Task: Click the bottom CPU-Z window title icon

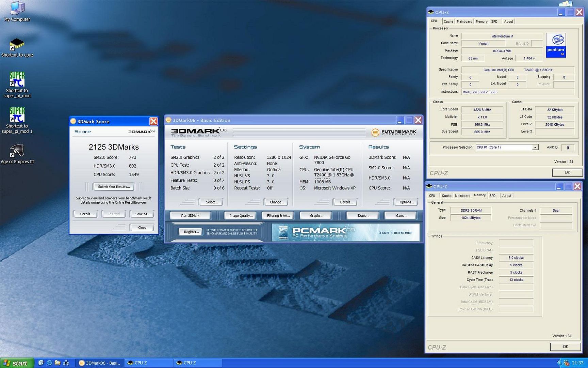Action: point(429,186)
